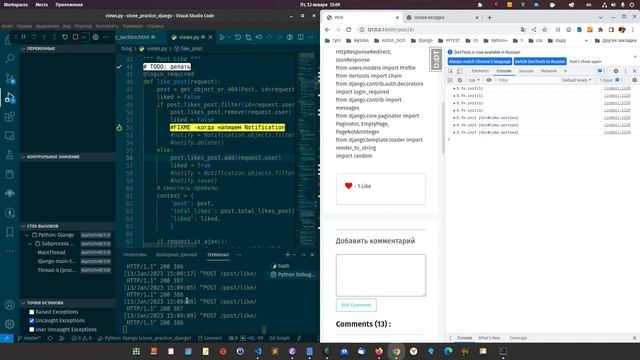Toggle device toolbar in DevTools
Screen dimensions: 640x360
pyautogui.click(x=460, y=71)
